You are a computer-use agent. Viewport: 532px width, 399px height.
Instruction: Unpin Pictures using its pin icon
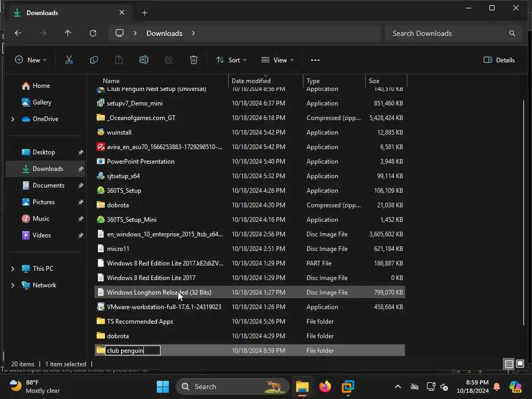pos(81,202)
